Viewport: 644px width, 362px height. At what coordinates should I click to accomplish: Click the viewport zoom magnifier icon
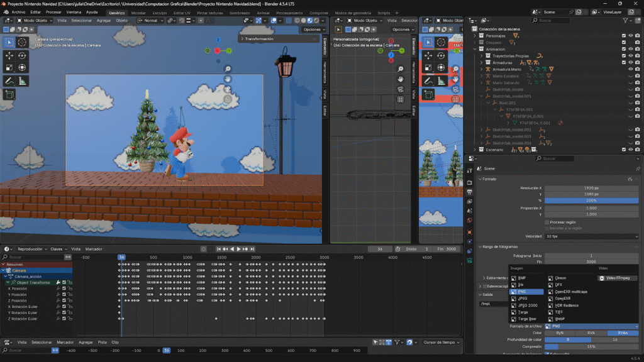pyautogui.click(x=228, y=69)
